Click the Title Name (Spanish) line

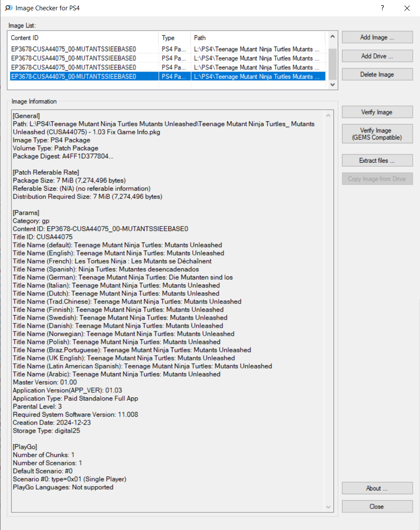(x=106, y=269)
